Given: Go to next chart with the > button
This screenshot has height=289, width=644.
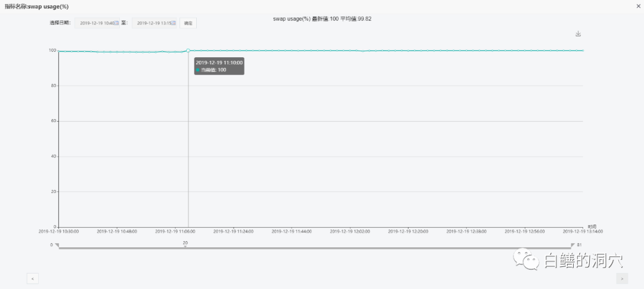Looking at the screenshot, I should coord(622,278).
